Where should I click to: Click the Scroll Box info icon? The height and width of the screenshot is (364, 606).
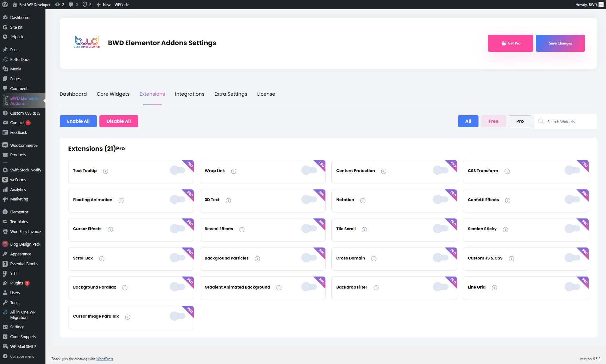(x=102, y=259)
